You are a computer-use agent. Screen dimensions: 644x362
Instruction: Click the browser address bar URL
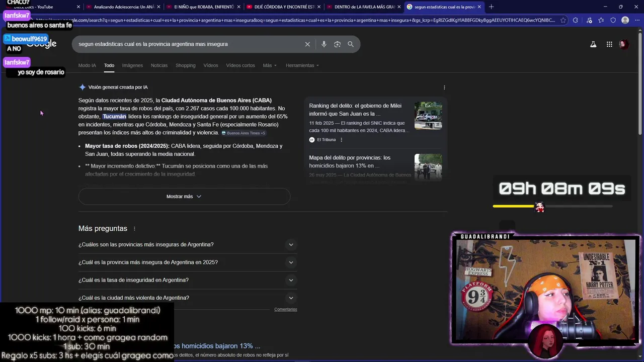295,20
